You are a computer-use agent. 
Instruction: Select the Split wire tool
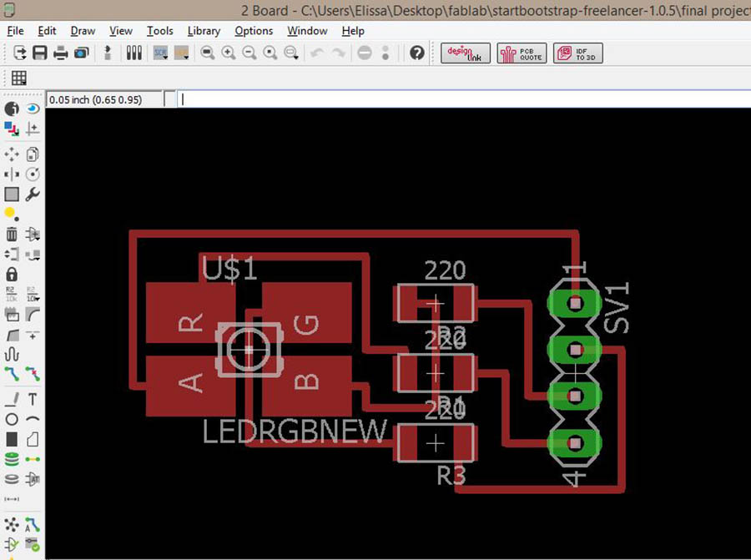12,335
